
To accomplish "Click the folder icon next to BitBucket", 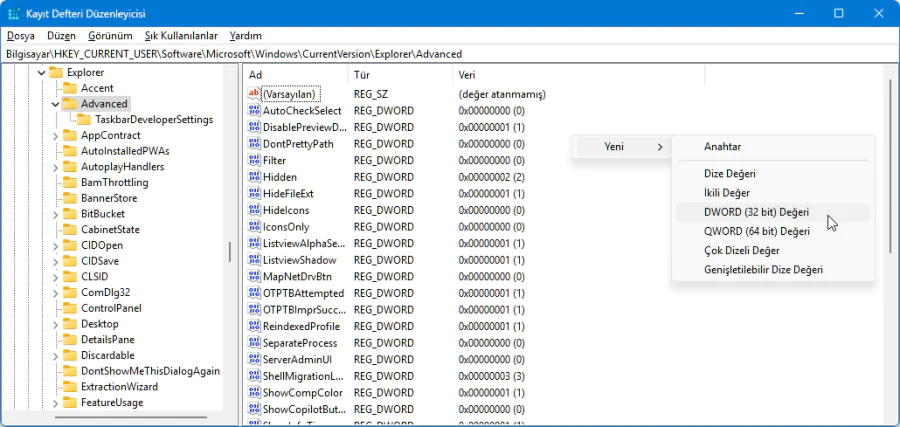I will 70,214.
